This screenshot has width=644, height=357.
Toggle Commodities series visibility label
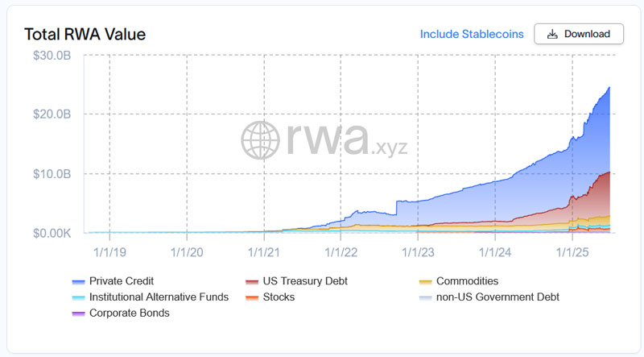(x=467, y=281)
